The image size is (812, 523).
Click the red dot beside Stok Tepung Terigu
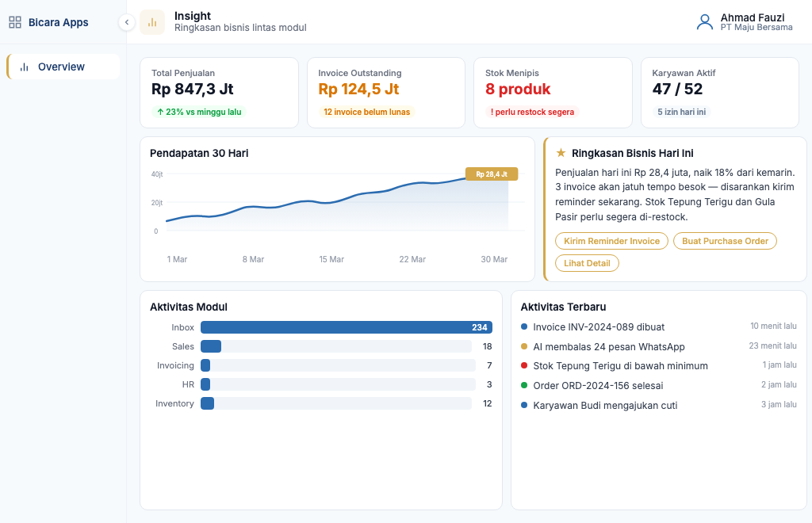point(524,365)
